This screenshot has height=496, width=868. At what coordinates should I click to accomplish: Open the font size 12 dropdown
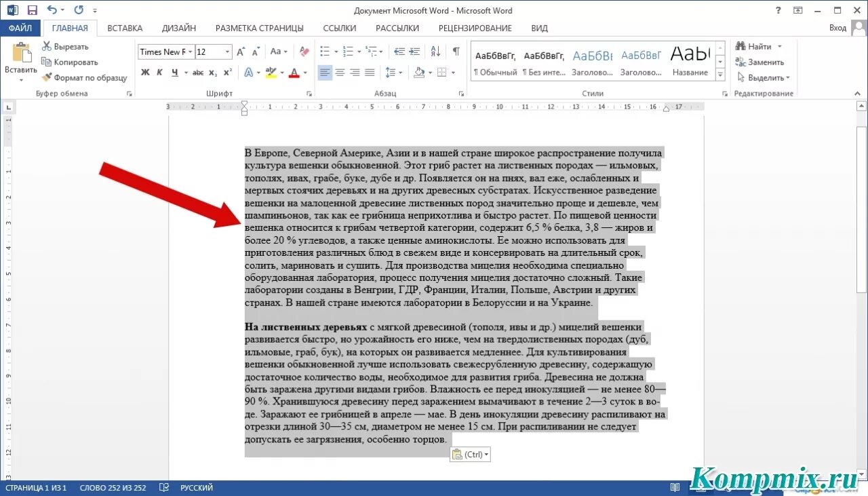click(x=228, y=52)
